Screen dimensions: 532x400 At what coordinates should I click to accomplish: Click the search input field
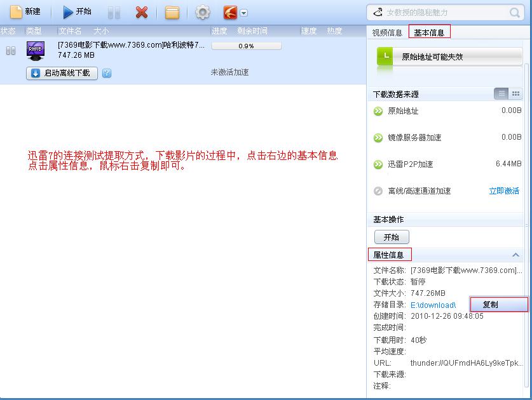(x=446, y=13)
